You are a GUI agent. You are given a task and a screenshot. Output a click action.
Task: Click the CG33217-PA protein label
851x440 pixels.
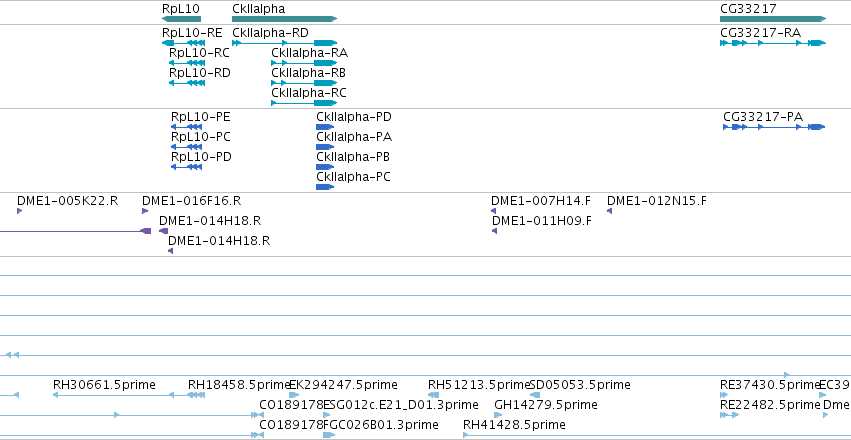click(763, 117)
